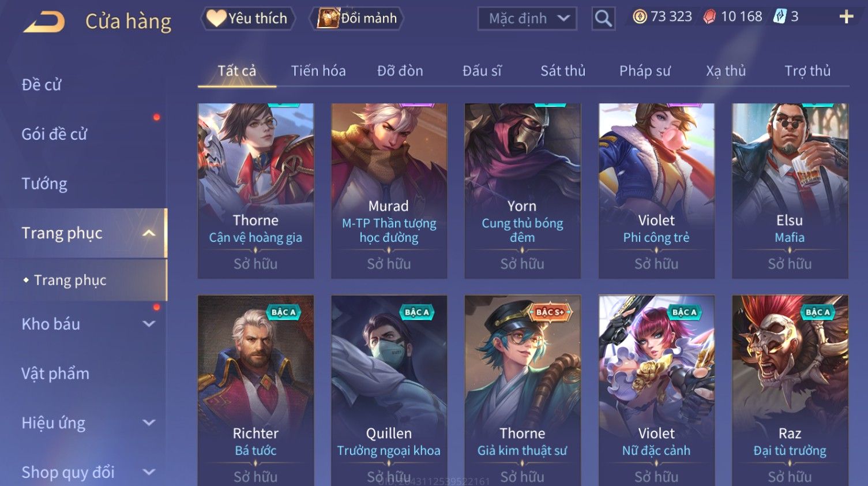
Task: Click the red gem currency icon
Action: pos(709,17)
